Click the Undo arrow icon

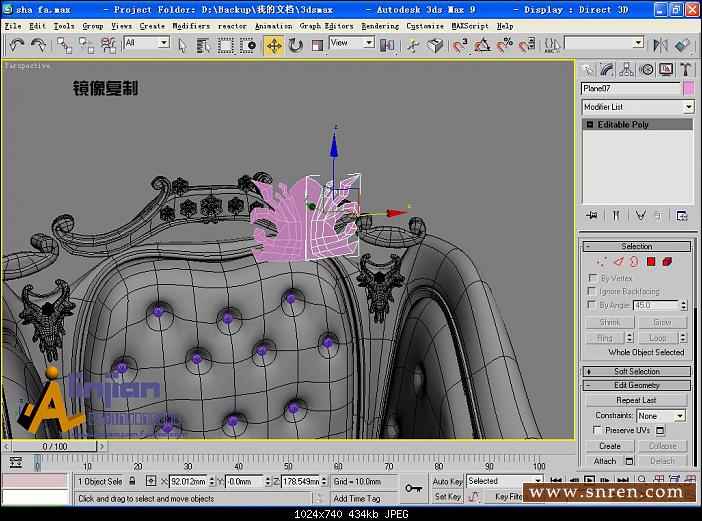(x=17, y=45)
